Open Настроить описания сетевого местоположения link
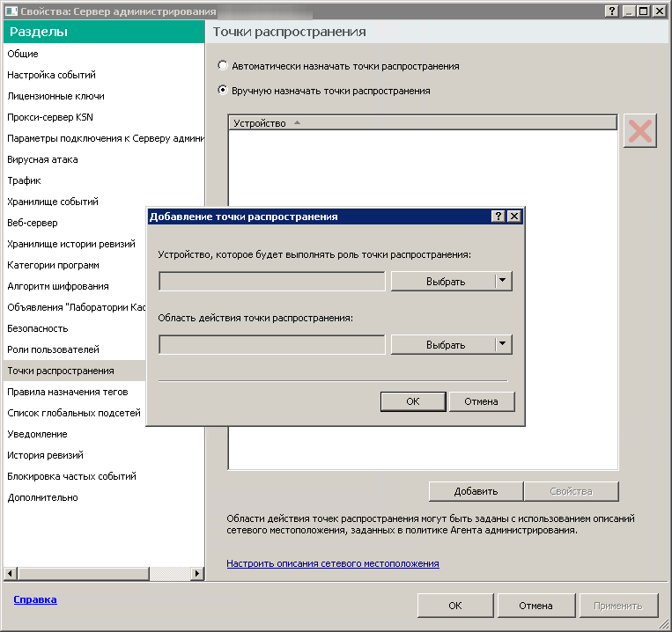672x632 pixels. pyautogui.click(x=333, y=563)
